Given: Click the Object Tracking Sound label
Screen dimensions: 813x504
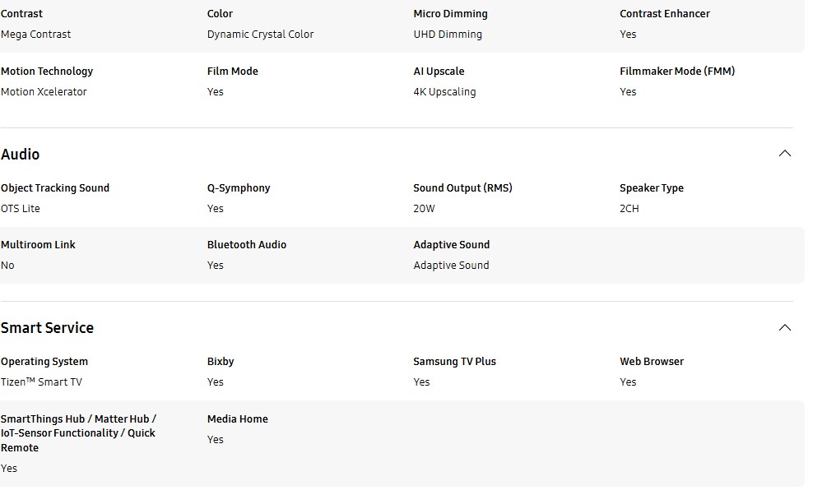Looking at the screenshot, I should pos(55,188).
